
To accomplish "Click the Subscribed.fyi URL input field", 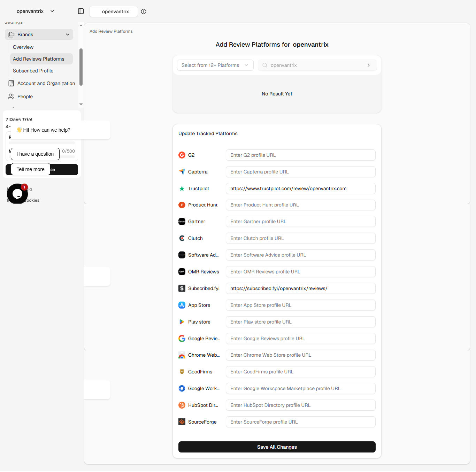I will [x=301, y=288].
